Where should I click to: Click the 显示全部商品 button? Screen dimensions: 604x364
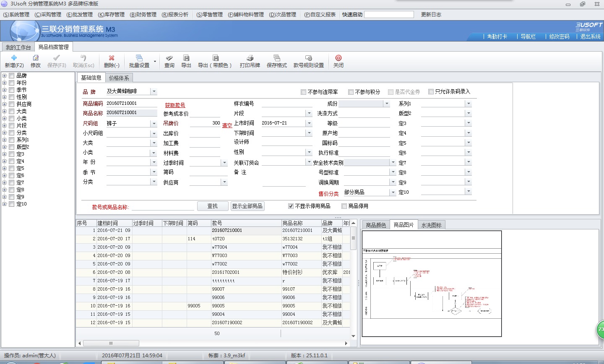[247, 206]
